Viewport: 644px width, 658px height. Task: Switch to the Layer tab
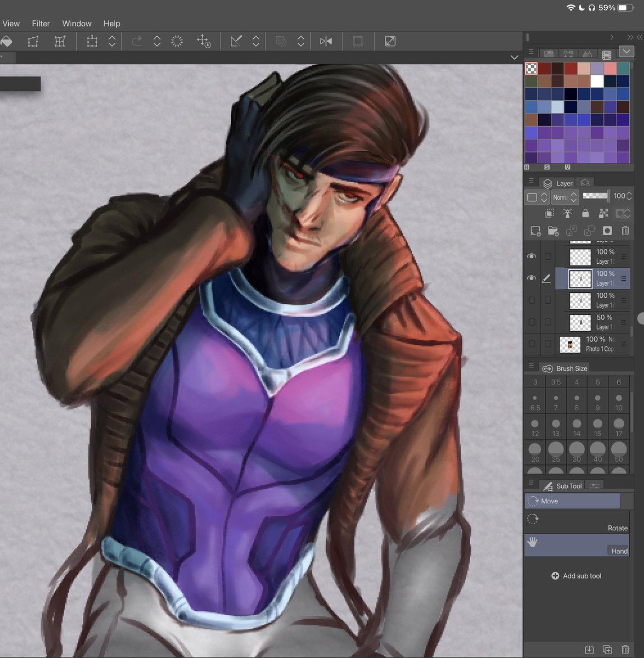coord(562,183)
